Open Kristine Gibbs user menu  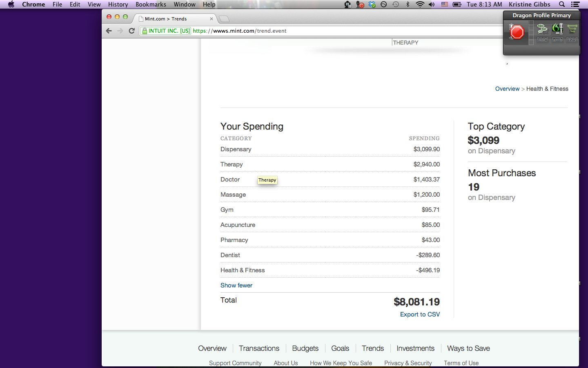tap(529, 4)
